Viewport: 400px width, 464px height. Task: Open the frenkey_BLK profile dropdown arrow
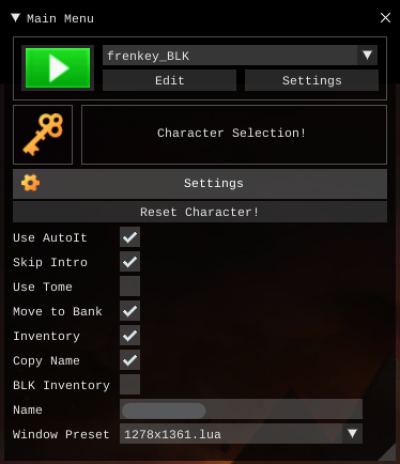coord(367,55)
